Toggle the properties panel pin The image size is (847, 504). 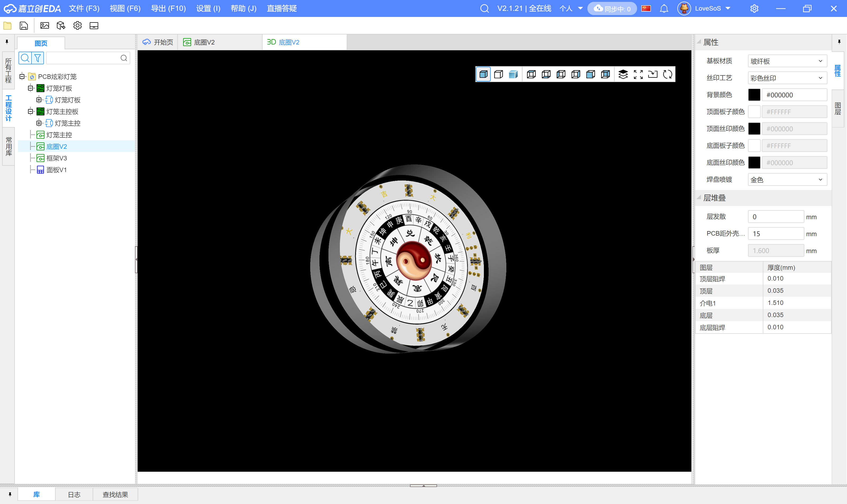coord(839,42)
